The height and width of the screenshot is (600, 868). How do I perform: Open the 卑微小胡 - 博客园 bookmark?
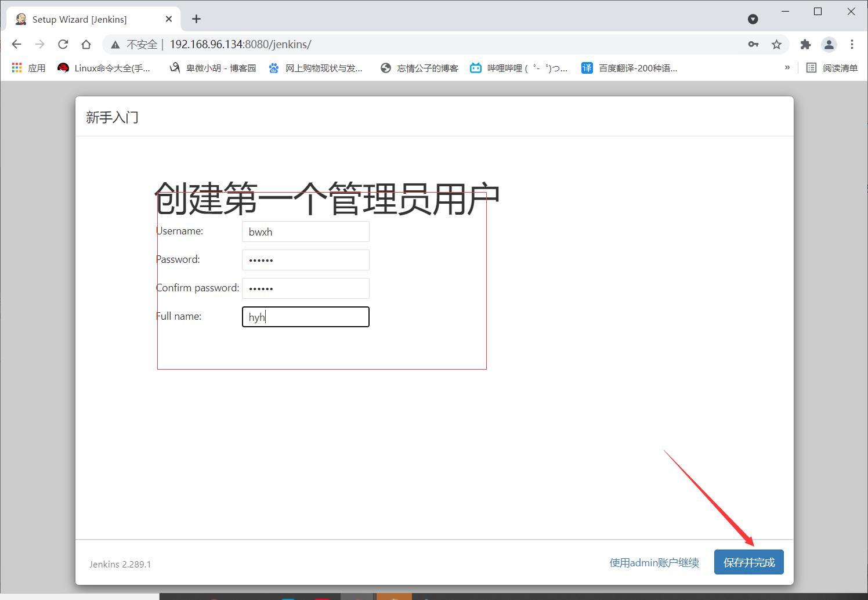tap(212, 68)
